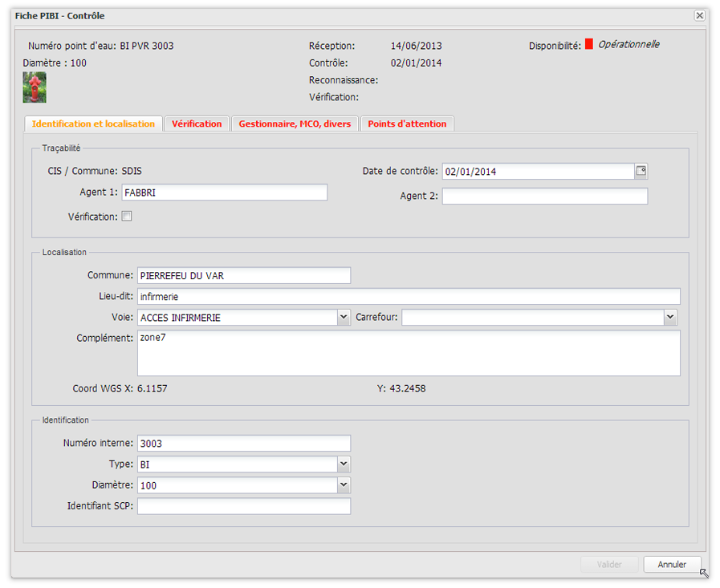The image size is (720, 588).
Task: Select the Identifiant SCP input field
Action: [244, 506]
